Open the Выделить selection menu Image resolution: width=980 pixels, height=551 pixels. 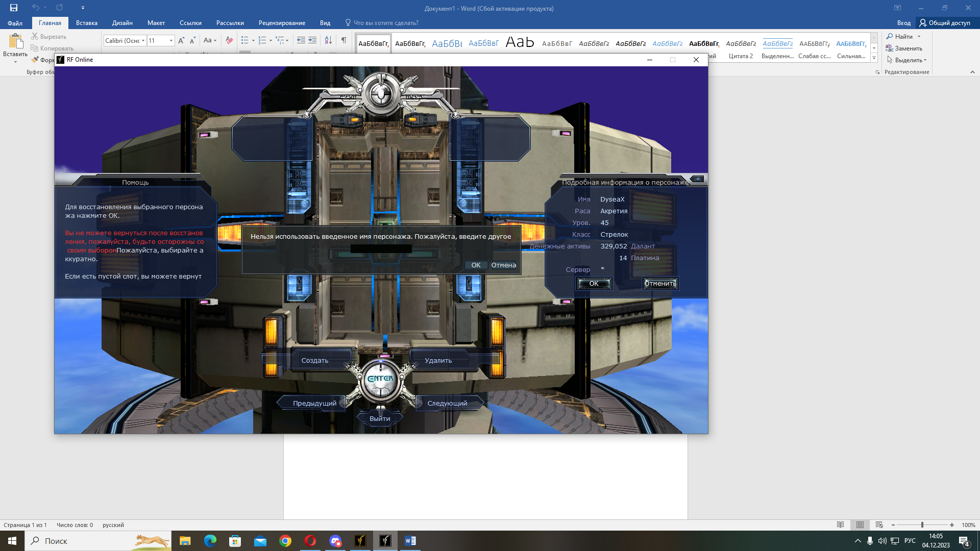click(x=906, y=60)
